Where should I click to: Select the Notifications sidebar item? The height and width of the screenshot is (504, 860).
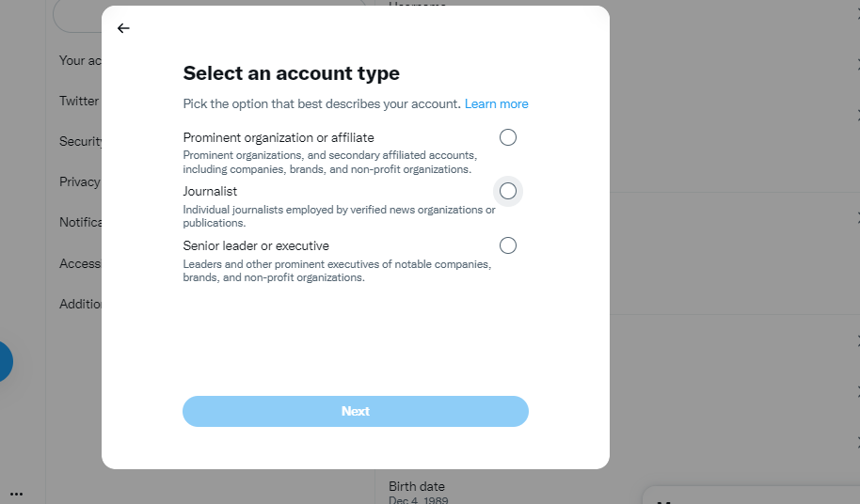[80, 223]
